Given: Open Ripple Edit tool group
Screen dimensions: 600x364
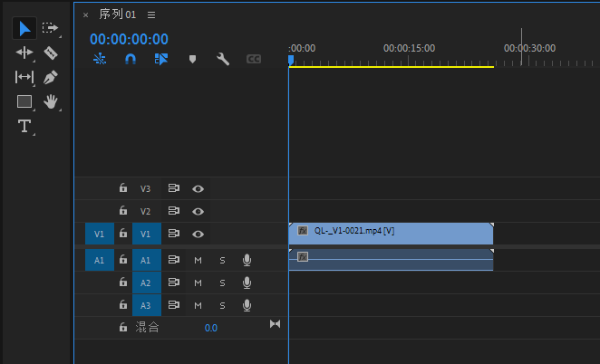Looking at the screenshot, I should click(x=24, y=53).
